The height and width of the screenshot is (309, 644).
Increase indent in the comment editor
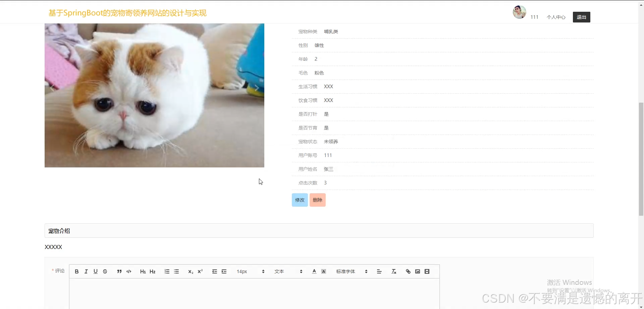click(224, 271)
